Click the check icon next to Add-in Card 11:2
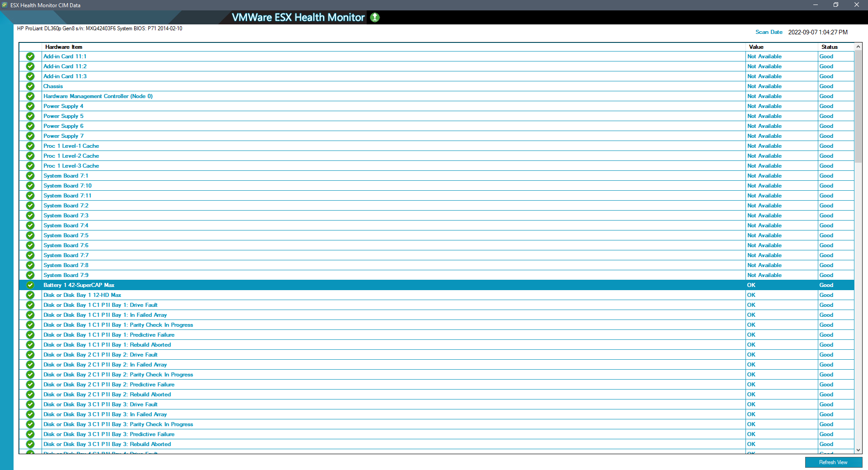This screenshot has width=868, height=470. click(x=30, y=66)
